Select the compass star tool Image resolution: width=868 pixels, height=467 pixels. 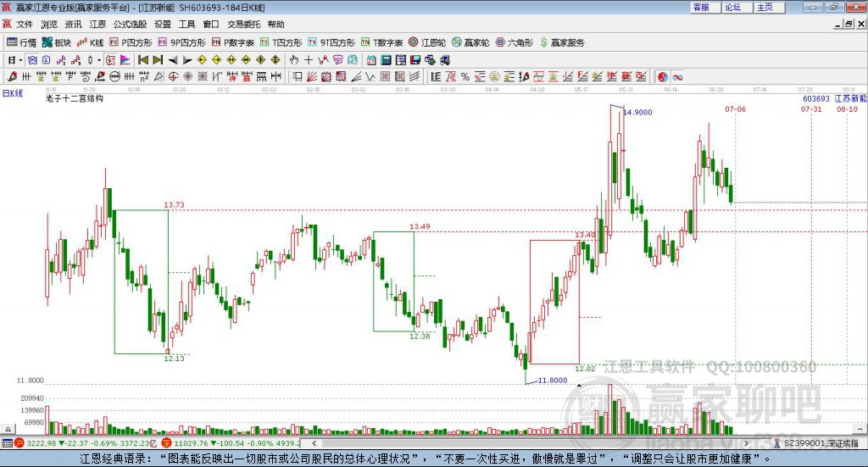tap(187, 76)
